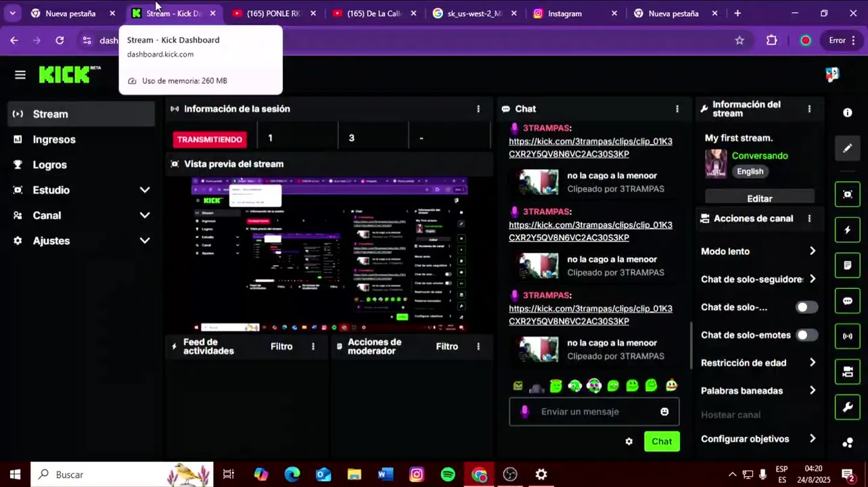Screen dimensions: 868x487
Task: Click the TRANSMITIENDO live status badge
Action: click(210, 139)
